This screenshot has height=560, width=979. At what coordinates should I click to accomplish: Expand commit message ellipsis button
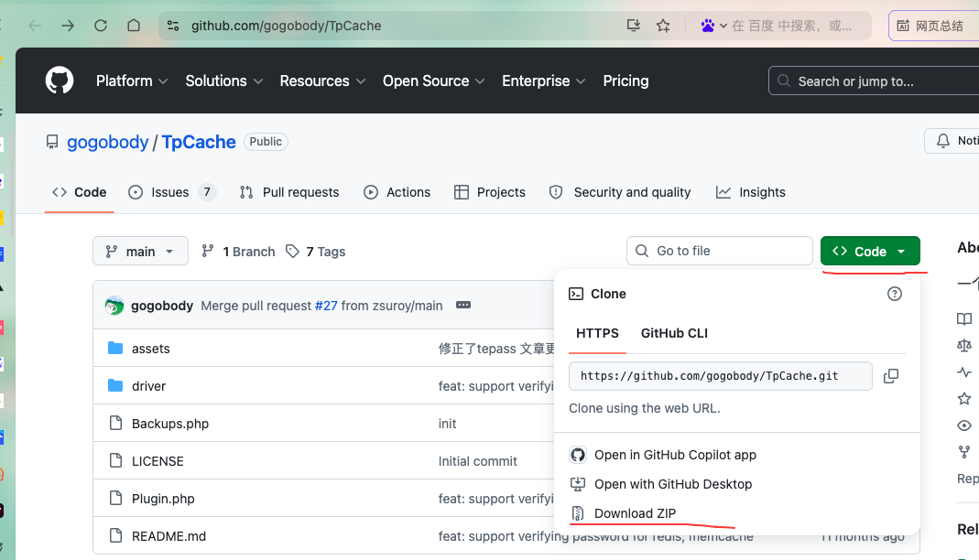click(x=463, y=305)
